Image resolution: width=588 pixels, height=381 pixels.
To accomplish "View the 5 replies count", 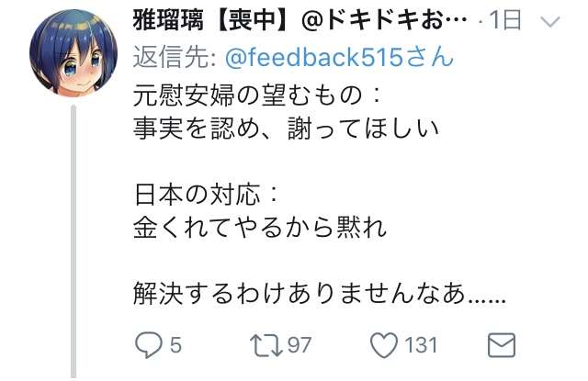I will [175, 345].
